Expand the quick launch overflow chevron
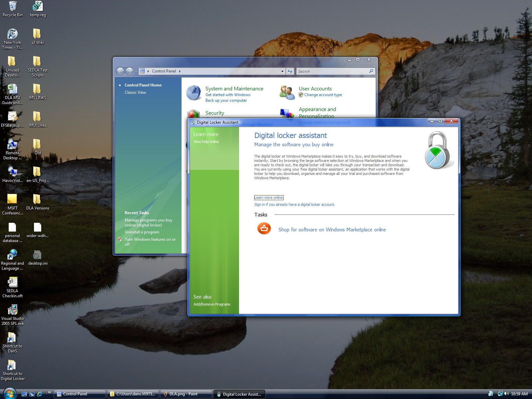 coord(50,392)
